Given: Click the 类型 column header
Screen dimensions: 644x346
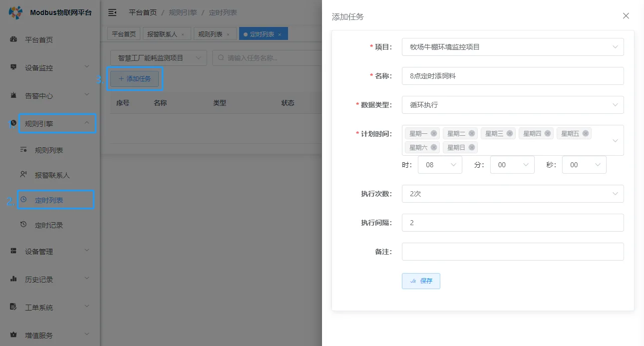Looking at the screenshot, I should [x=220, y=103].
